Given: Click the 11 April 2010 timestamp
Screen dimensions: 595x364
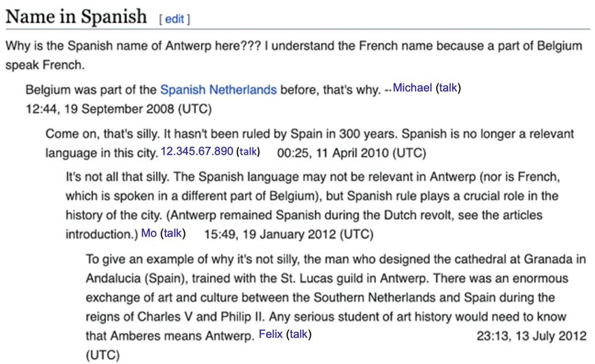Looking at the screenshot, I should click(351, 153).
